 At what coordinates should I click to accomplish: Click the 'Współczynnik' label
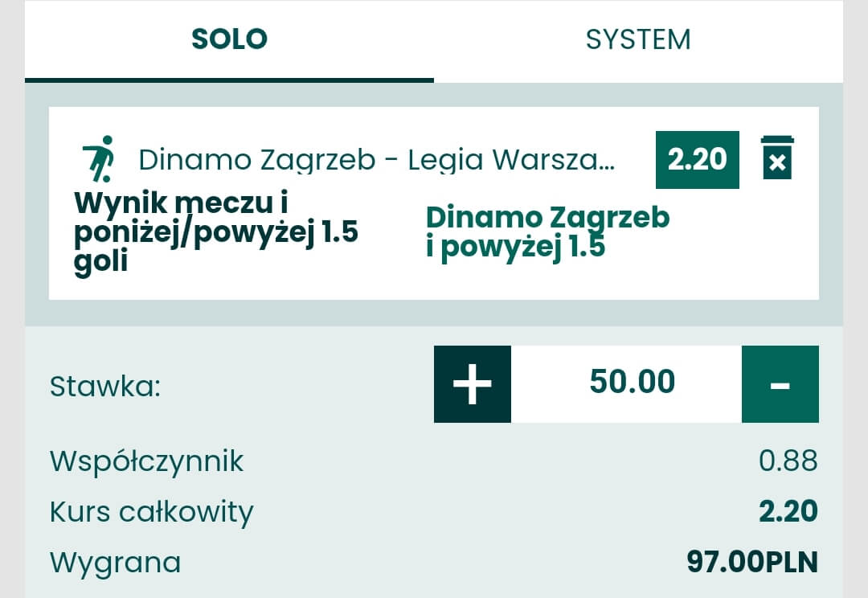pyautogui.click(x=146, y=461)
